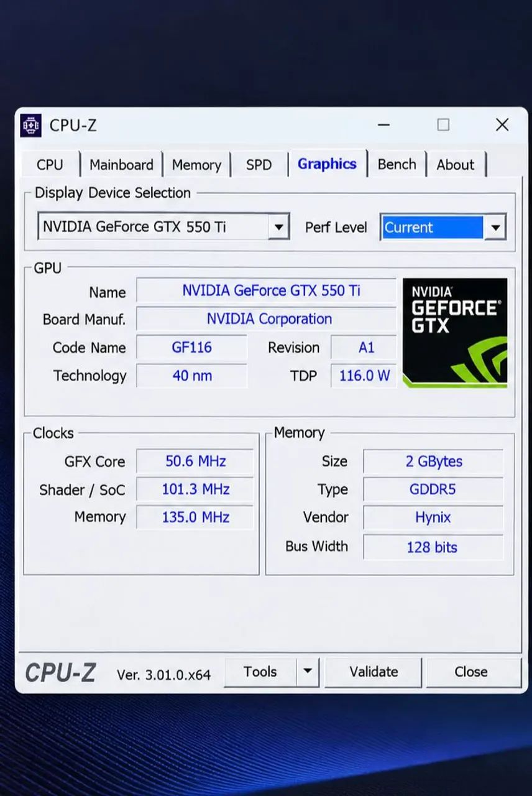Click the Board Manuf. NVIDIA Corporation field

pos(267,319)
